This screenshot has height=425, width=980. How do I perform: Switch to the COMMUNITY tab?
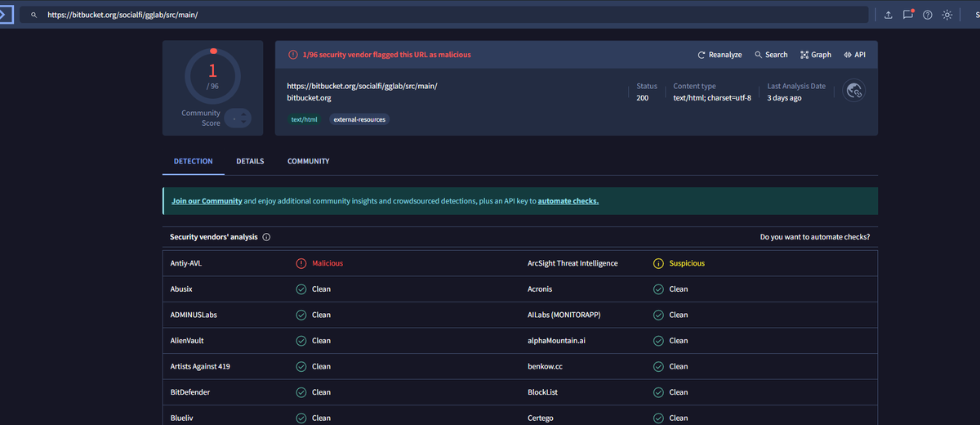[309, 161]
